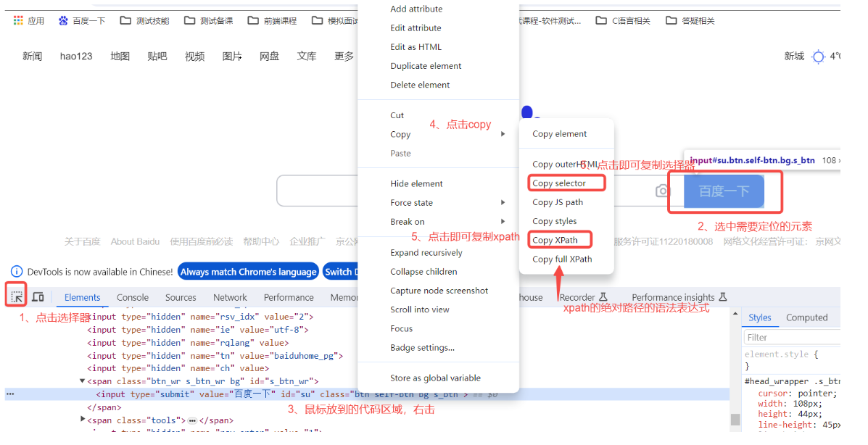The image size is (868, 445).
Task: Select Scroll into view
Action: pyautogui.click(x=420, y=309)
